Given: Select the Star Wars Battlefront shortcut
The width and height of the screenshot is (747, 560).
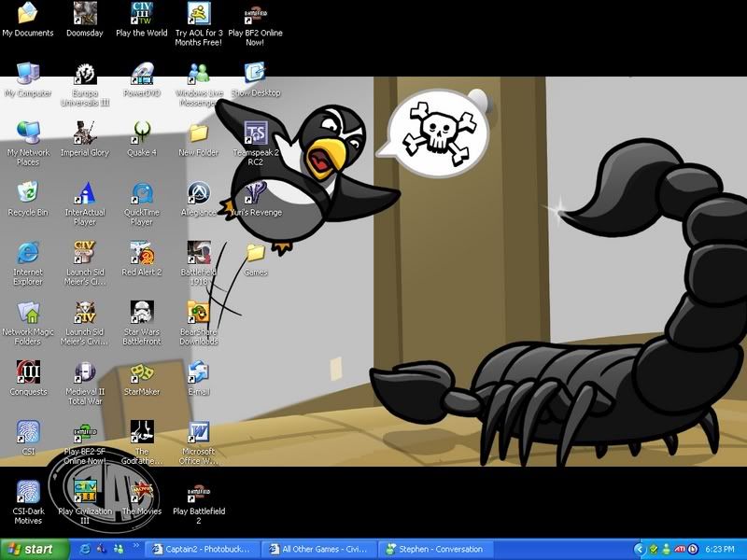Looking at the screenshot, I should click(x=142, y=324).
